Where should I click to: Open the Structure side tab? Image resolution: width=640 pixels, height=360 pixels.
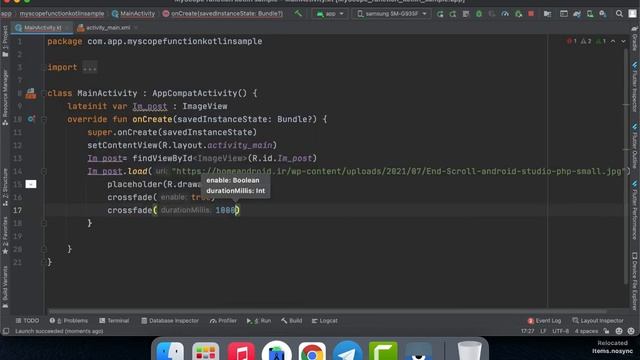coord(5,187)
